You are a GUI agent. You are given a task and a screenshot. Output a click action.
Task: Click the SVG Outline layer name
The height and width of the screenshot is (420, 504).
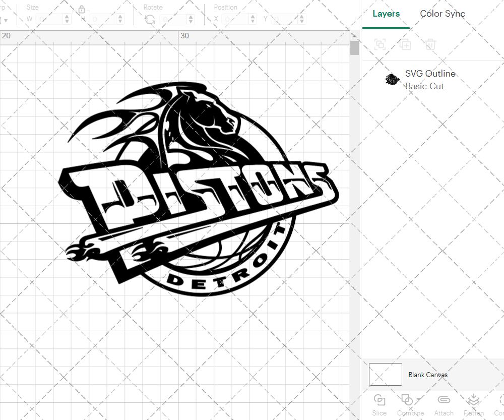[x=430, y=74]
